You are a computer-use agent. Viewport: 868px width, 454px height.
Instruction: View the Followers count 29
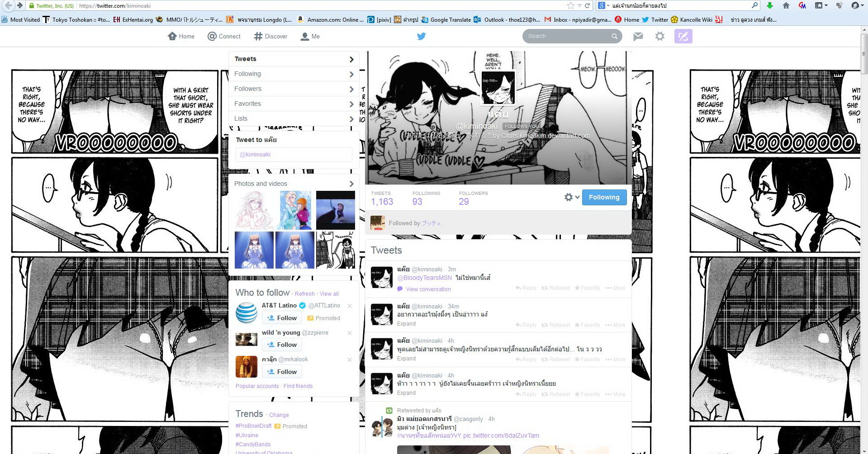click(473, 199)
